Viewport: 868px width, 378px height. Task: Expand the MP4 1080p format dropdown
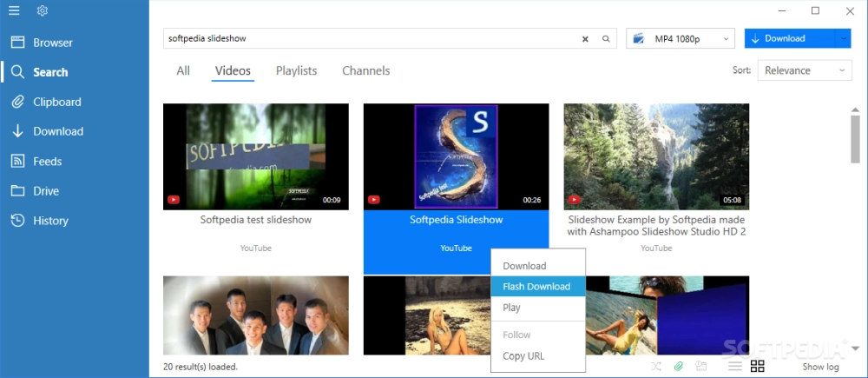point(681,39)
